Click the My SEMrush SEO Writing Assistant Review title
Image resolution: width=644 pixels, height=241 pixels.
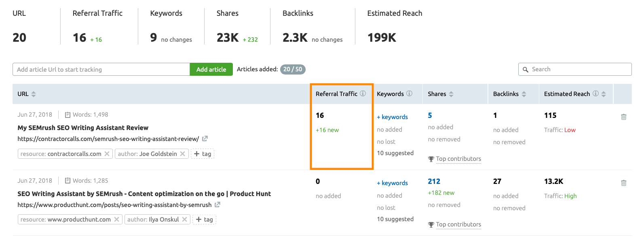pos(83,128)
